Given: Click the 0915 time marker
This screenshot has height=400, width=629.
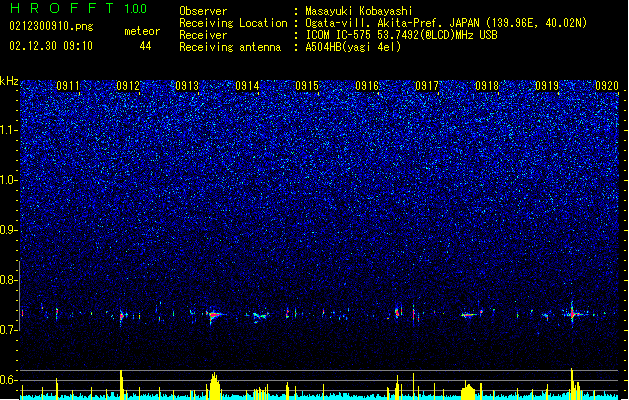Looking at the screenshot, I should pyautogui.click(x=307, y=86).
